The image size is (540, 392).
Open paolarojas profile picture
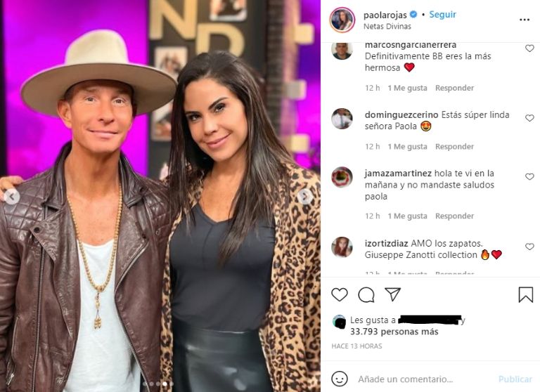[342, 20]
